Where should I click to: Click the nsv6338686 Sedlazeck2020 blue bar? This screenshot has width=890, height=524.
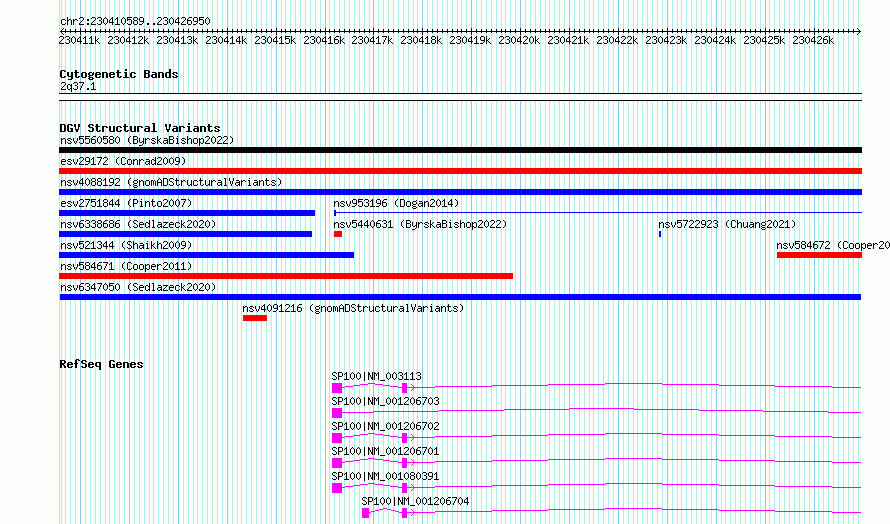point(186,234)
